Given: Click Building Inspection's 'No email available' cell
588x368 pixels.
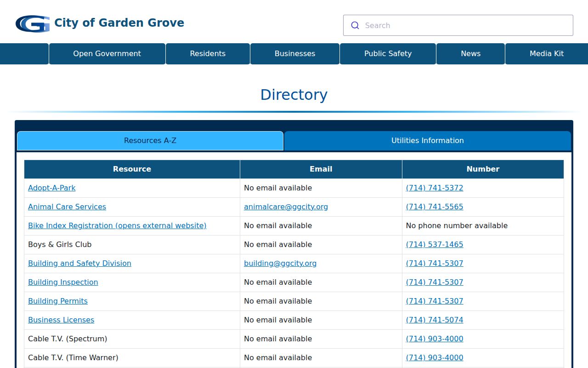Looking at the screenshot, I should click(321, 282).
